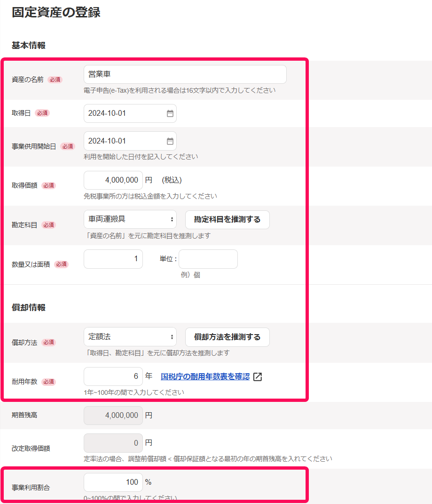Click the 固定資産の登録 page heading
Viewport: 432px width, 504px height.
56,12
